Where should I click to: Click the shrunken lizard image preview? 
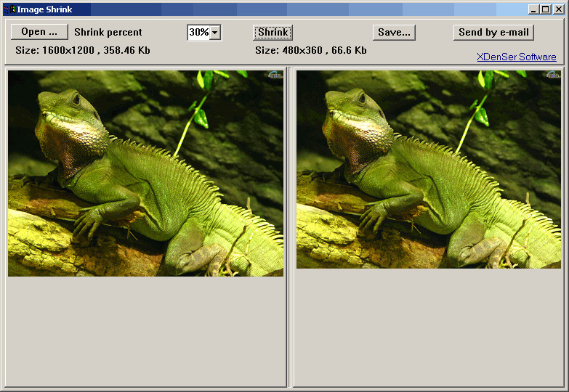[x=429, y=169]
